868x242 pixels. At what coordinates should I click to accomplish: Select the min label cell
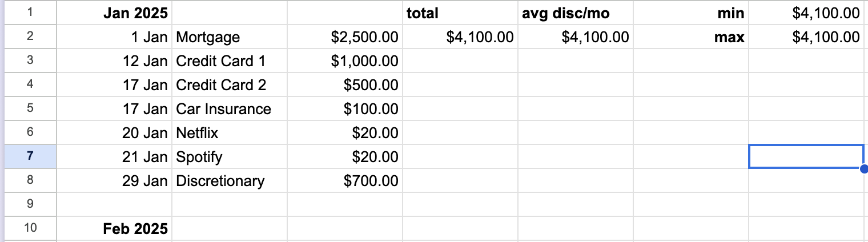point(691,13)
